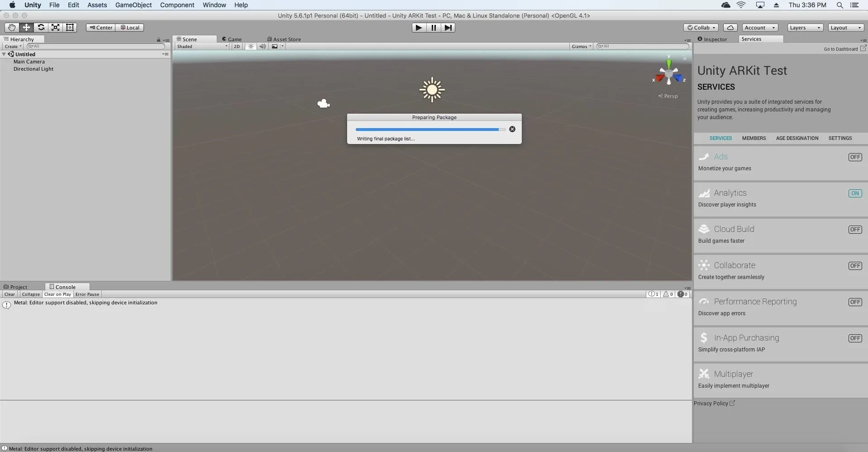The image size is (868, 452).
Task: Select the Main Camera gizmo in scene
Action: pyautogui.click(x=323, y=104)
